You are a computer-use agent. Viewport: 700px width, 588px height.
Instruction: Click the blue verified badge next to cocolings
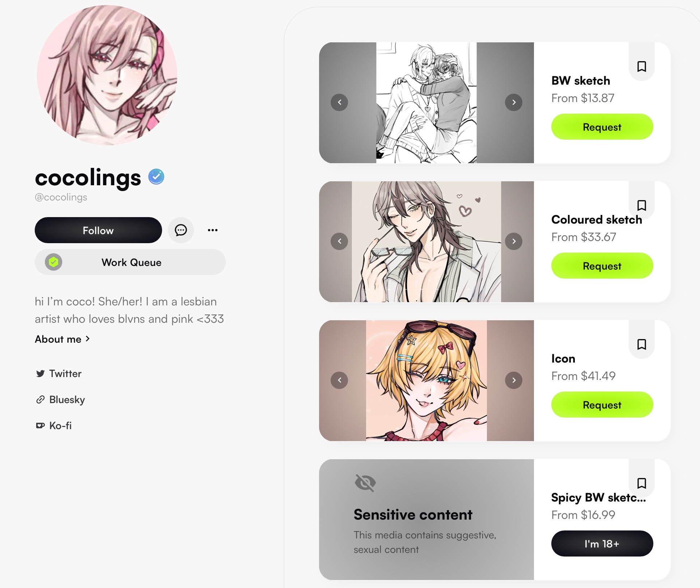[156, 177]
